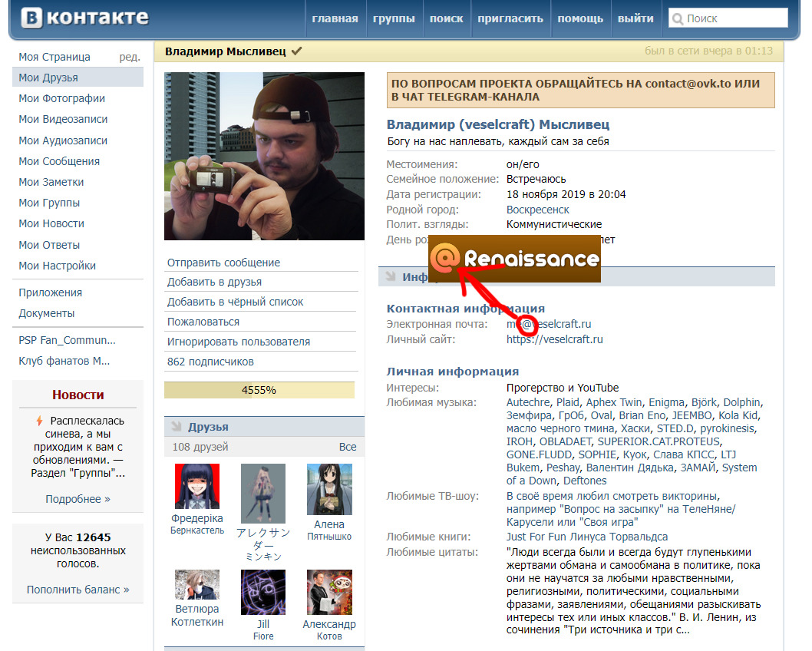
Task: Click the 4555% progress bar
Action: [259, 390]
